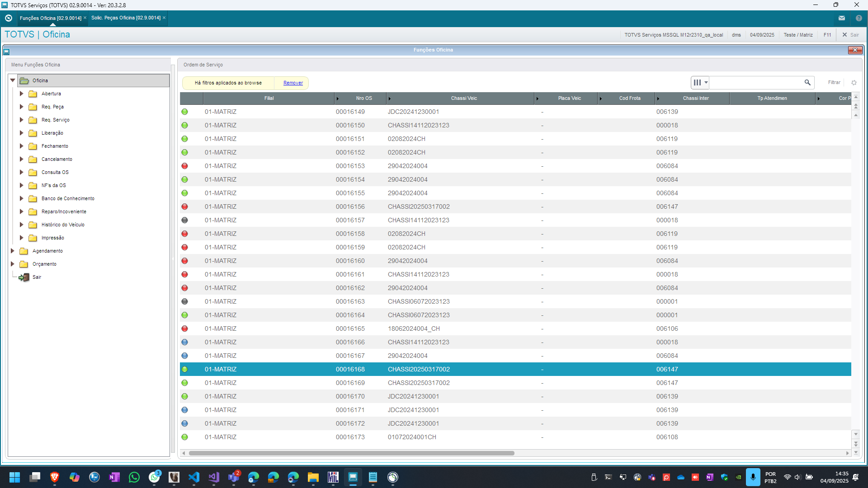Select the Consulta OS menu item

click(55, 173)
